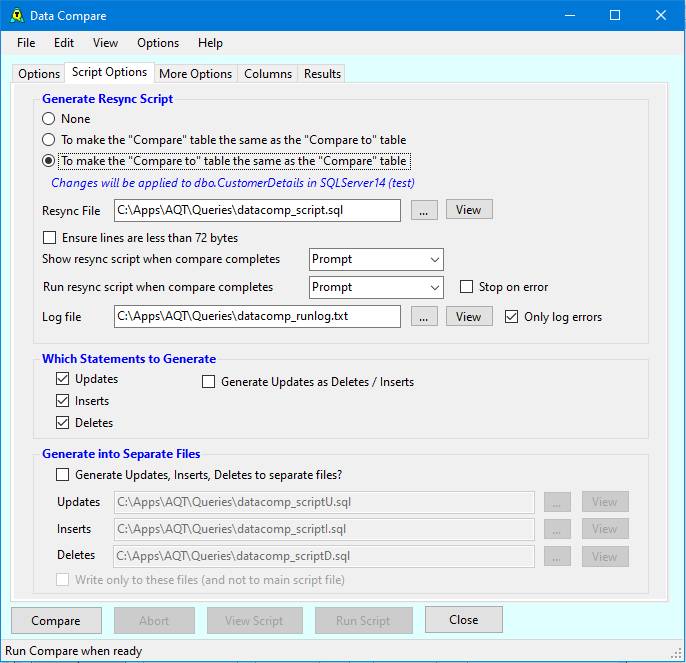Open the Options menu in menu bar
The height and width of the screenshot is (663, 686).
tap(158, 43)
